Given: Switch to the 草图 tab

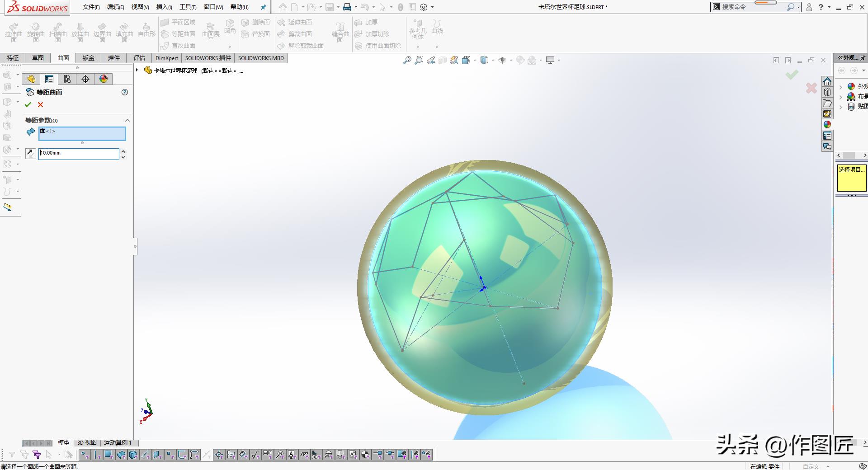Looking at the screenshot, I should (38, 58).
